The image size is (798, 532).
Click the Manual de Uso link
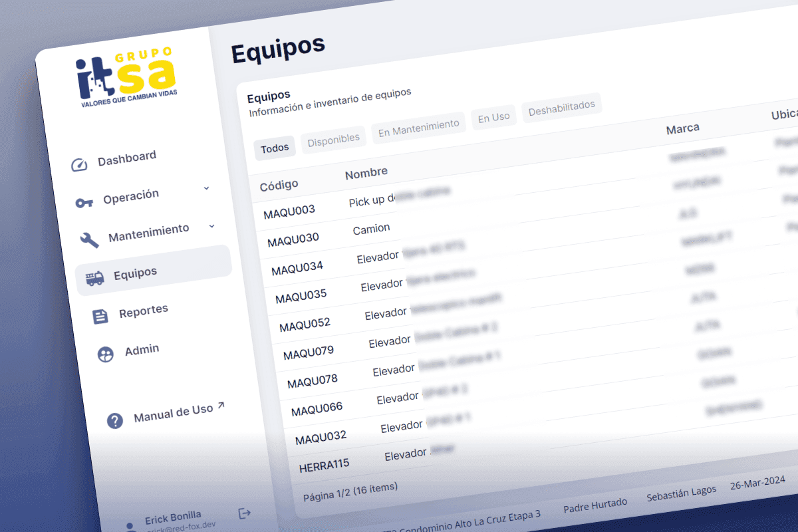click(172, 414)
